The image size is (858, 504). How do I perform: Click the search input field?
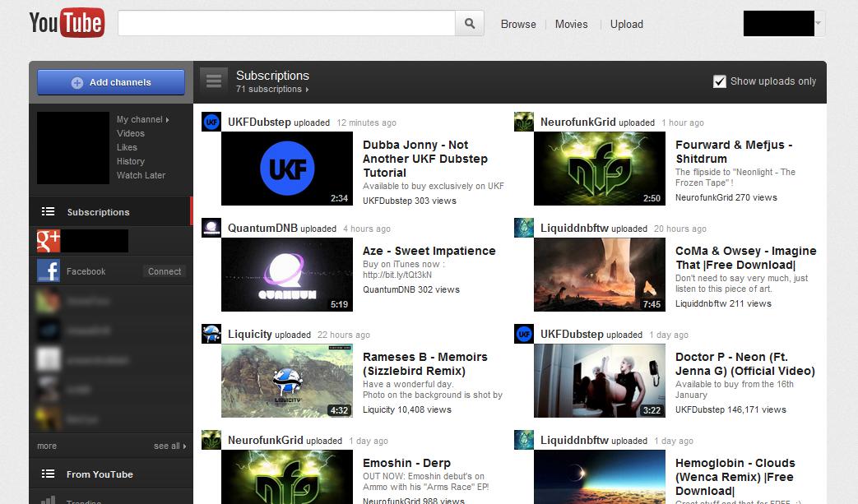tap(287, 24)
